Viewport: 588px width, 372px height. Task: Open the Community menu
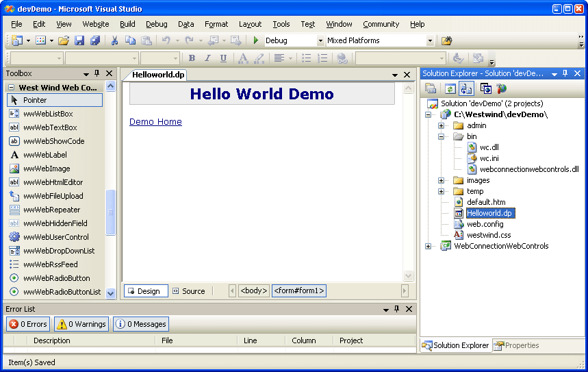click(381, 24)
